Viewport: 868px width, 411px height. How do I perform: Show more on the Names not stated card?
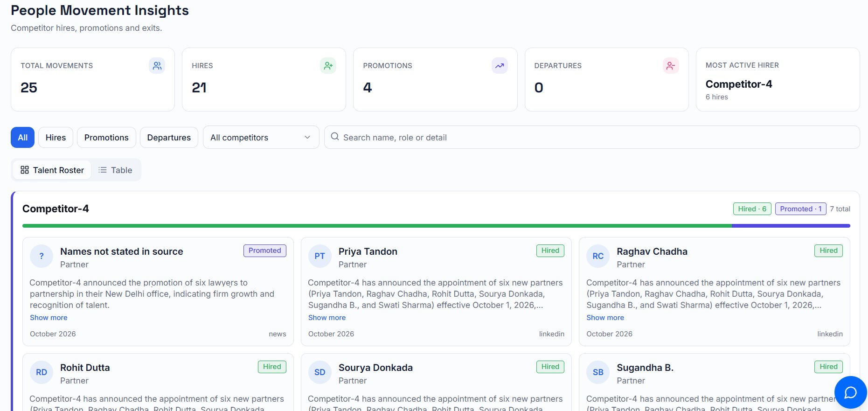(49, 318)
